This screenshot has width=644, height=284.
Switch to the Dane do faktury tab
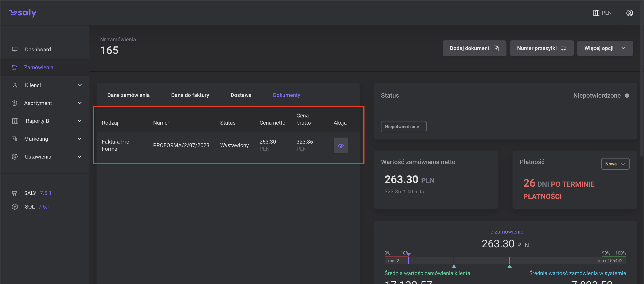click(190, 95)
